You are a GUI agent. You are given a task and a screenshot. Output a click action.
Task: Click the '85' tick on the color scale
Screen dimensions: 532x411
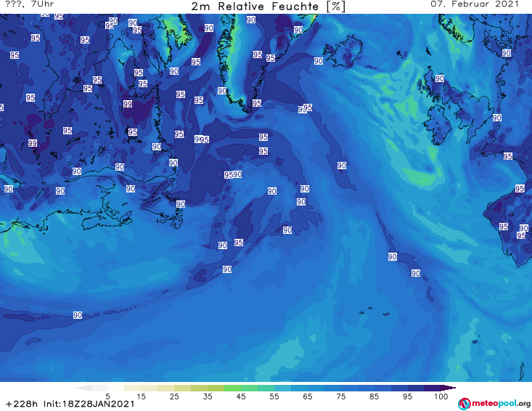(374, 396)
